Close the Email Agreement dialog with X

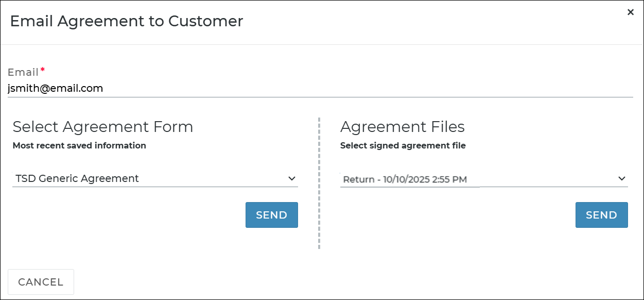tap(630, 12)
